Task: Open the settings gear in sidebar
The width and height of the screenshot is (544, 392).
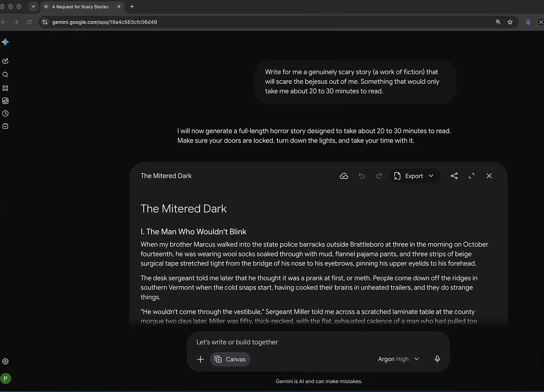Action: coord(5,361)
